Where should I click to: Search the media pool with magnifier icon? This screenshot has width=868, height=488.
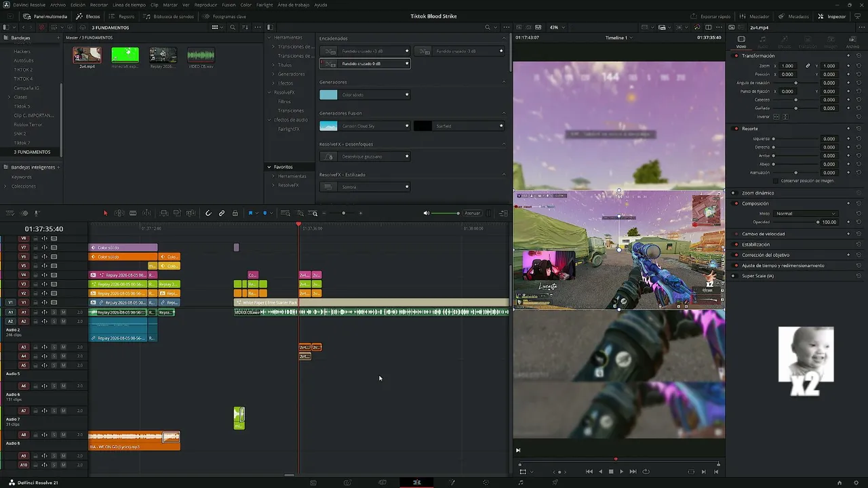coord(233,27)
